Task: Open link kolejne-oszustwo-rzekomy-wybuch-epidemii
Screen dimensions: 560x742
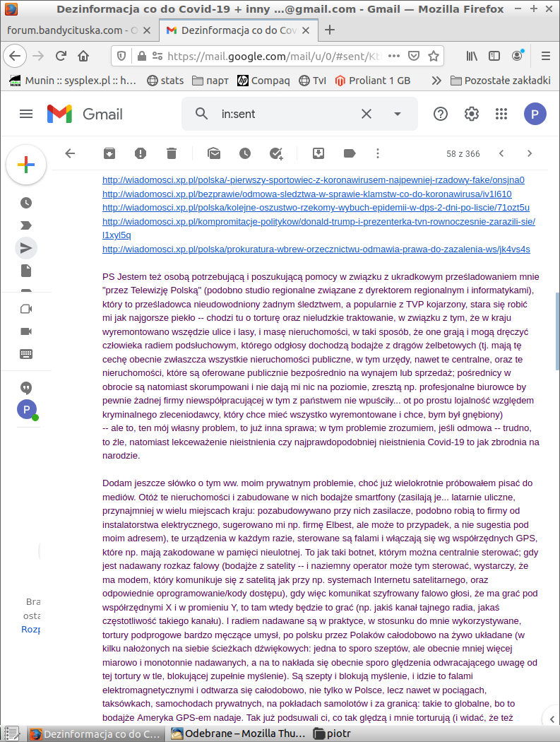Action: (316, 208)
